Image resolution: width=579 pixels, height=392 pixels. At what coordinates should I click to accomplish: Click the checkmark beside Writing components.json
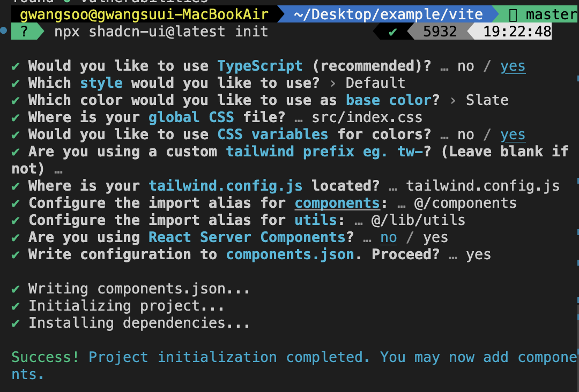pyautogui.click(x=16, y=289)
